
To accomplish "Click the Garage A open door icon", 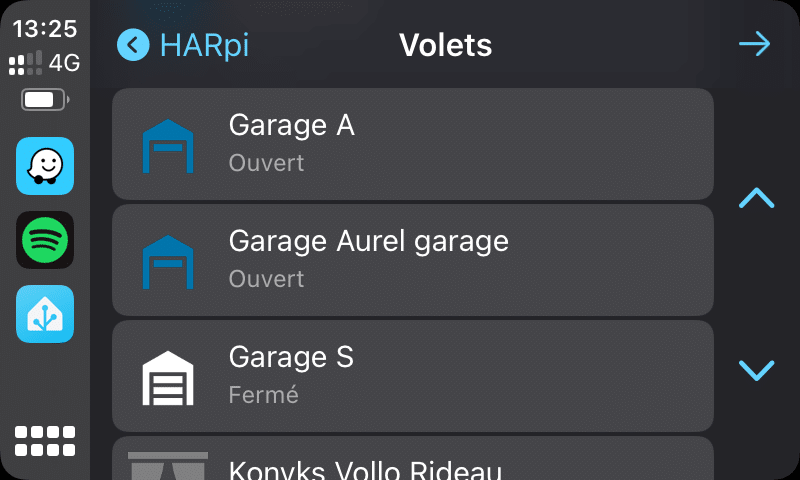I will pyautogui.click(x=168, y=146).
